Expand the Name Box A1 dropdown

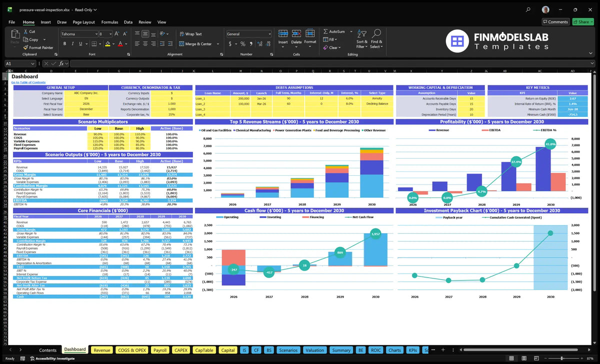pos(32,63)
